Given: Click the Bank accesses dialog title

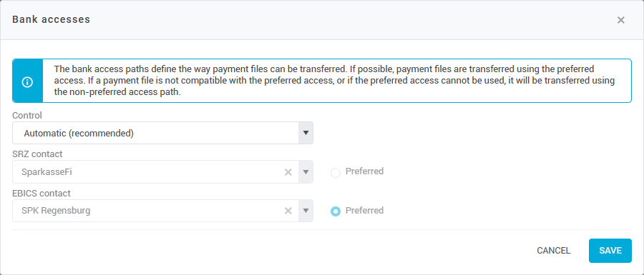Looking at the screenshot, I should tap(52, 19).
